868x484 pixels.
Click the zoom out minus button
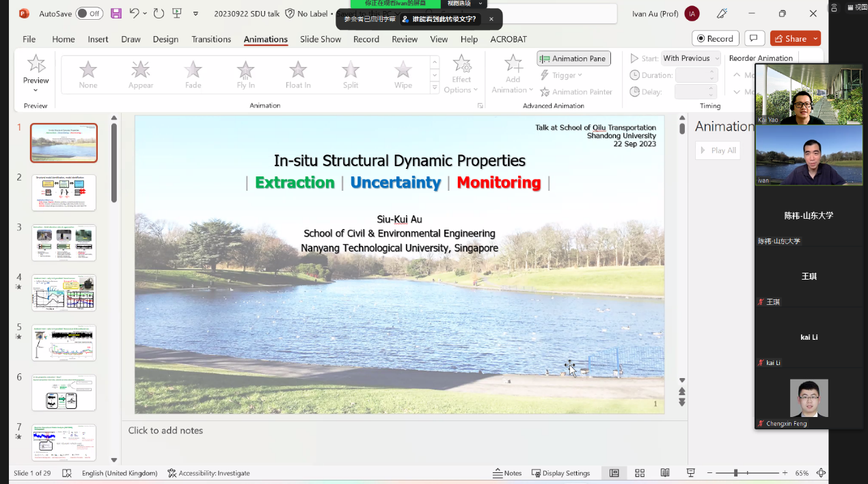709,473
